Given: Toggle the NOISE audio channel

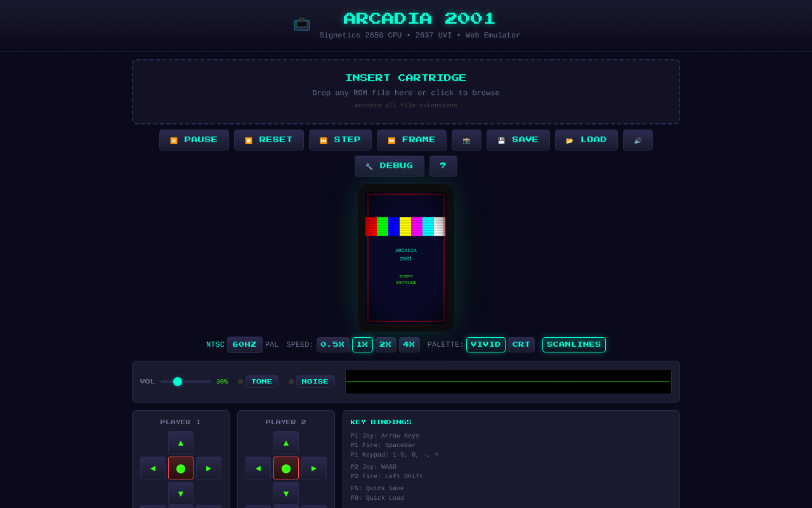Looking at the screenshot, I should click(x=315, y=381).
